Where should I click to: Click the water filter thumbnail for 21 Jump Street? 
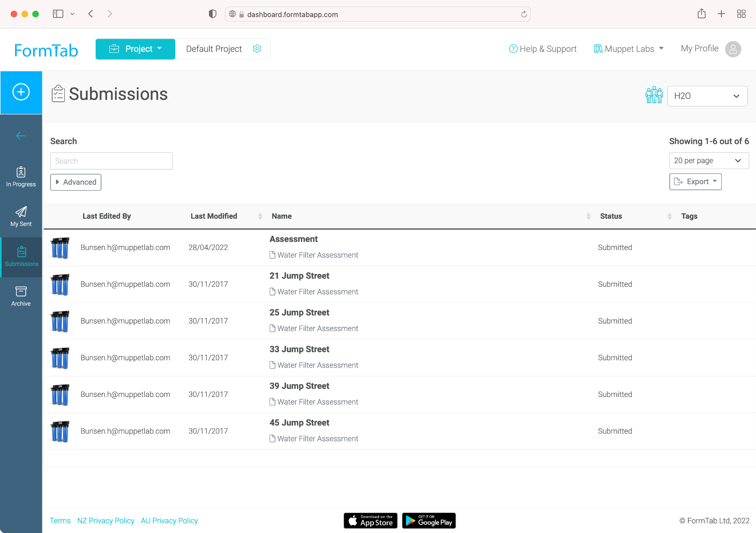[60, 284]
